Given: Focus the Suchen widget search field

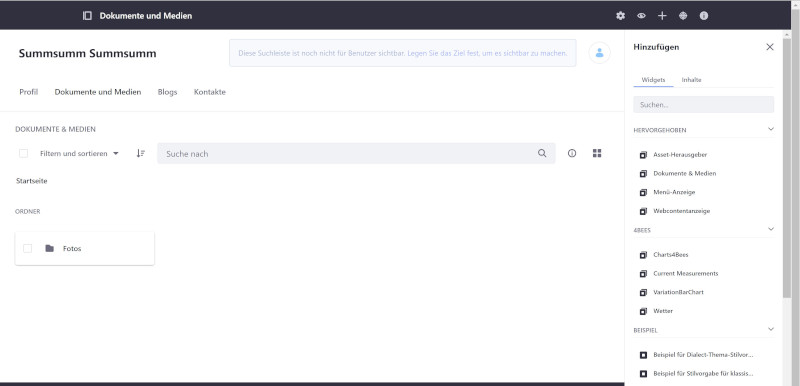Looking at the screenshot, I should point(704,105).
